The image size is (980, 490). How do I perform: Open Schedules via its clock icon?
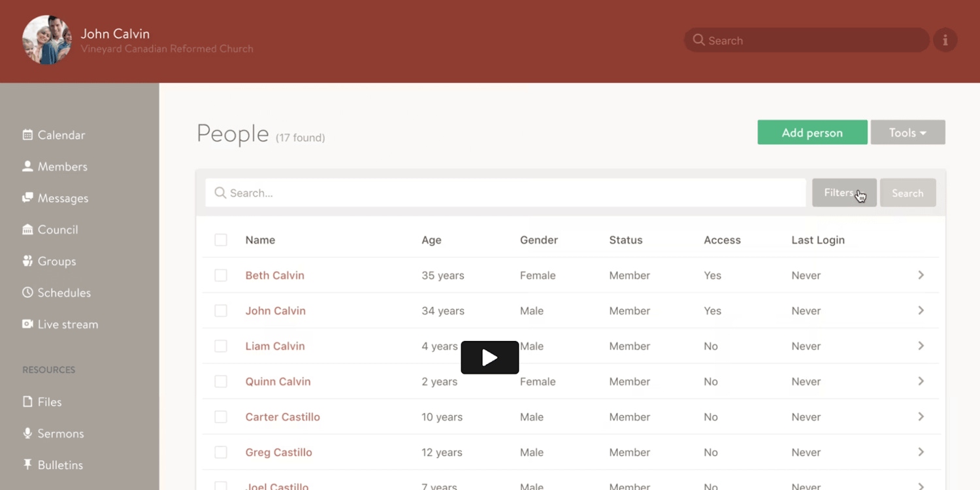tap(27, 293)
